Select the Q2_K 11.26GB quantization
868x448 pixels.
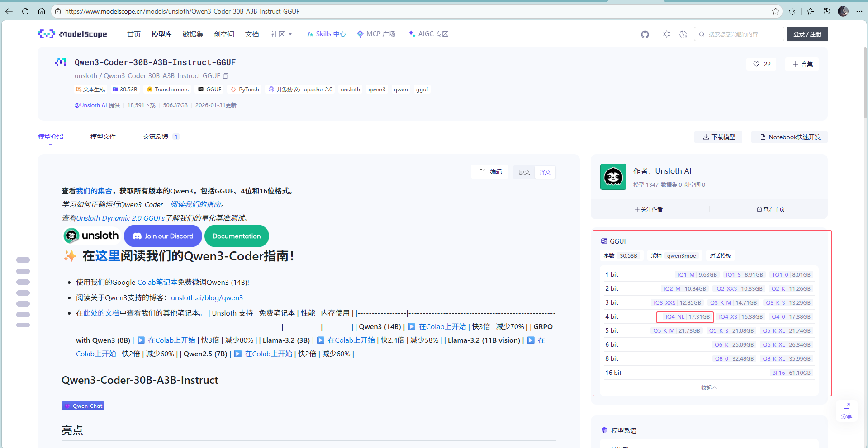[x=791, y=289]
